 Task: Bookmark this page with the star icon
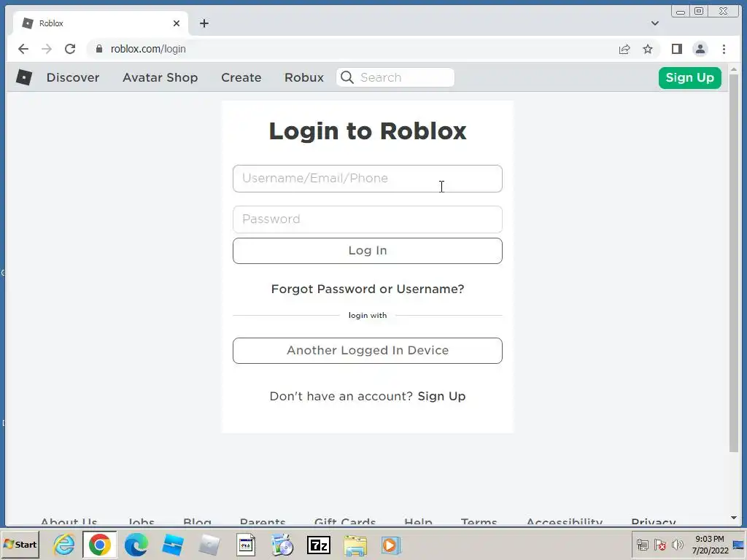pos(648,49)
